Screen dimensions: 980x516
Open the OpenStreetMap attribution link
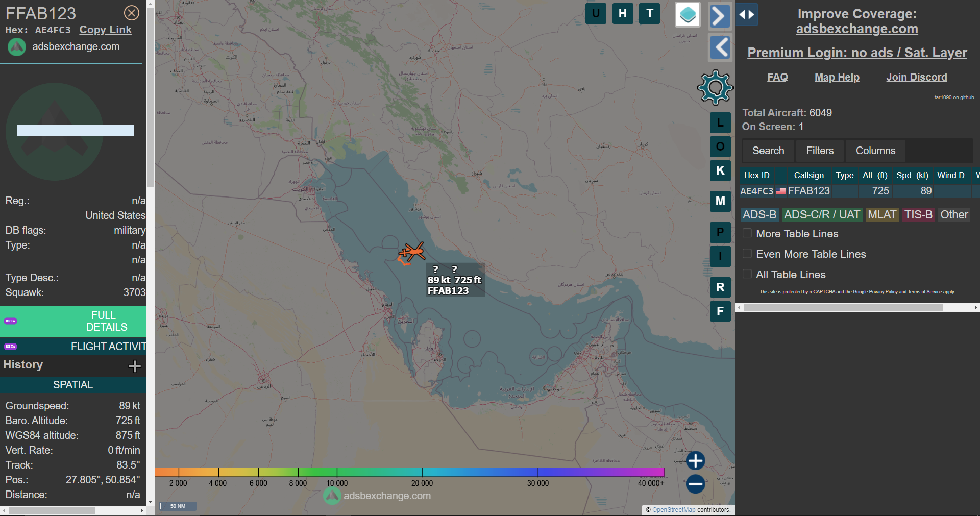click(x=674, y=510)
